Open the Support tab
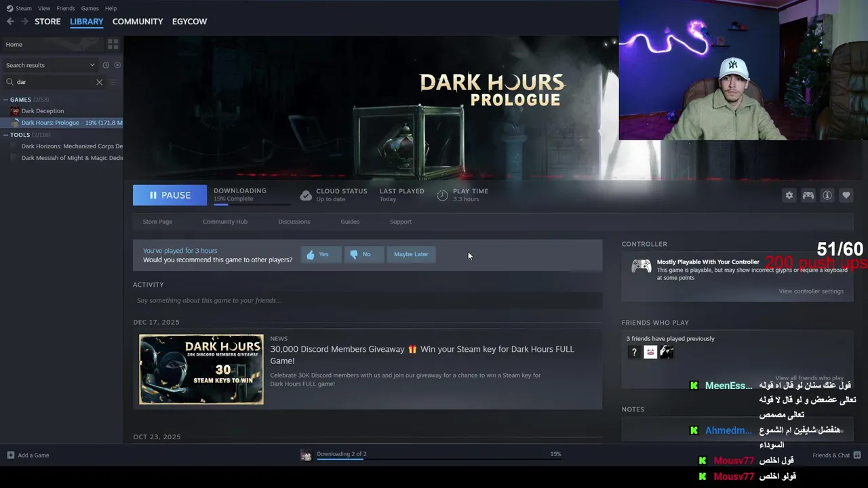This screenshot has width=868, height=488. 401,222
